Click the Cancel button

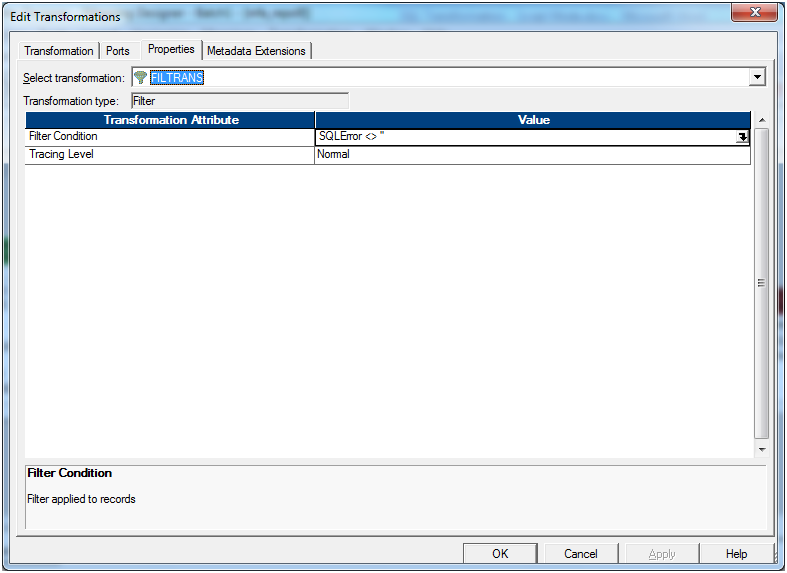tap(581, 553)
